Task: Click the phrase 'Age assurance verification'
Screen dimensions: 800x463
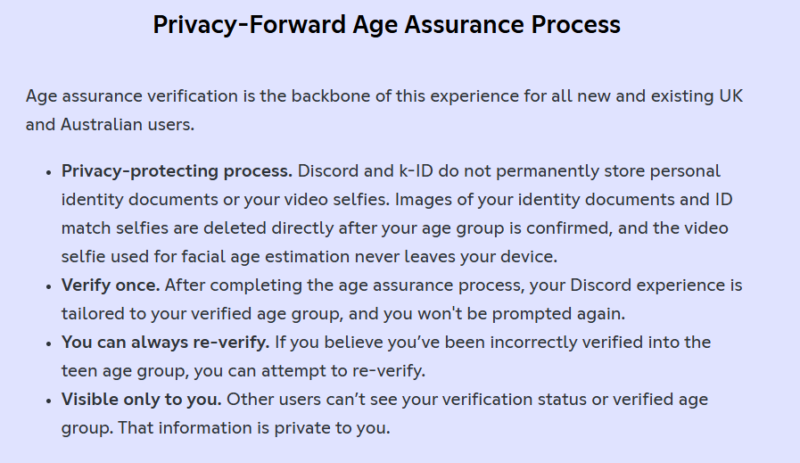Action: (132, 96)
